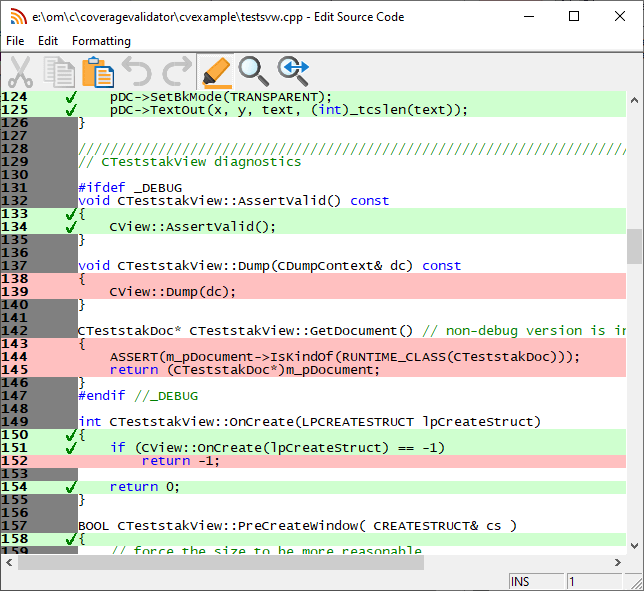
Task: Click the PreCreateWindow declaration line
Action: 297,526
